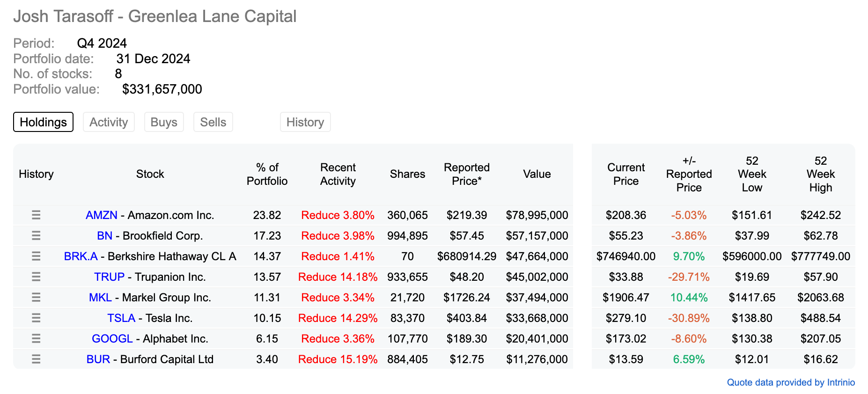Click the 'Stock' column header
This screenshot has width=868, height=394.
(150, 174)
